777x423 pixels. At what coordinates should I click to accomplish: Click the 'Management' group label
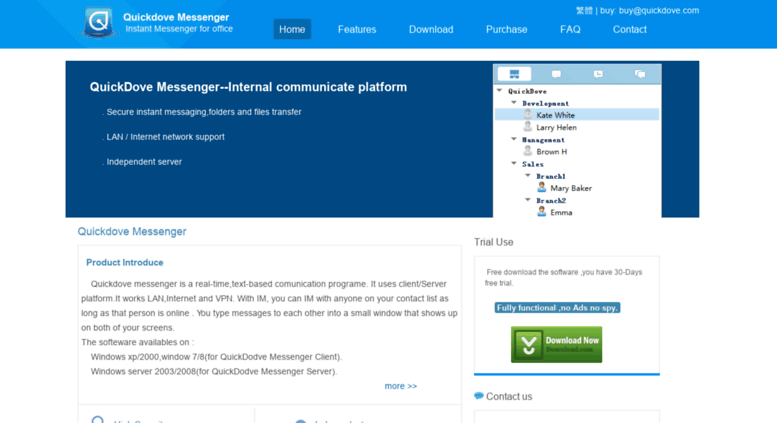543,140
